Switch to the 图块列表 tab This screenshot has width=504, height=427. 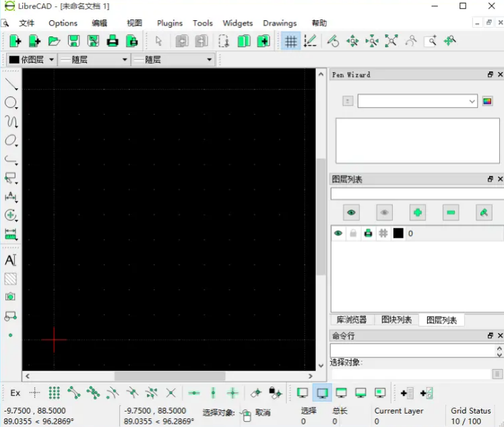click(x=396, y=320)
